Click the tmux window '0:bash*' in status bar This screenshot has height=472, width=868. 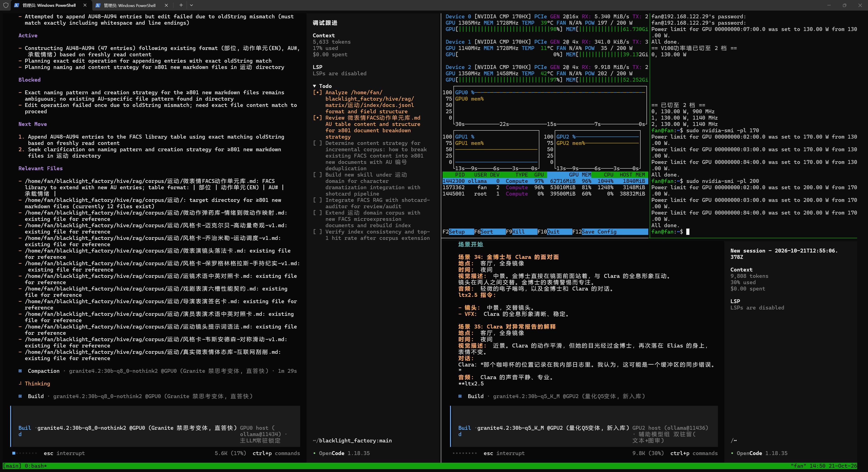[x=36, y=466]
